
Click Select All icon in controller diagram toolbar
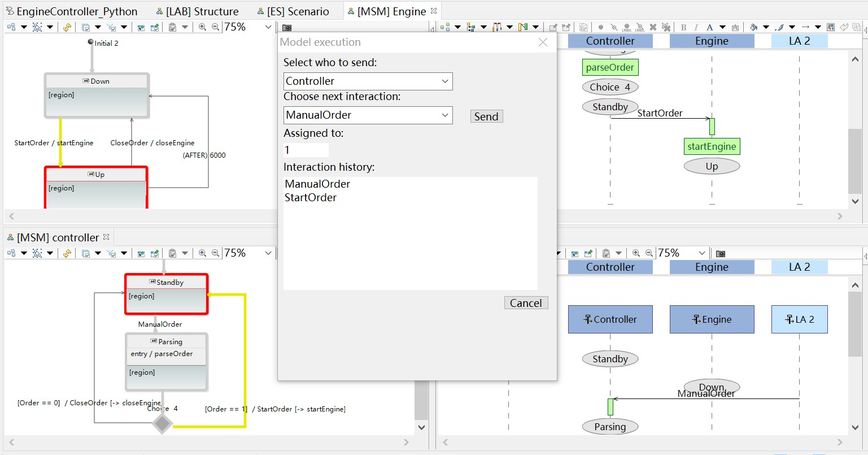pyautogui.click(x=37, y=253)
